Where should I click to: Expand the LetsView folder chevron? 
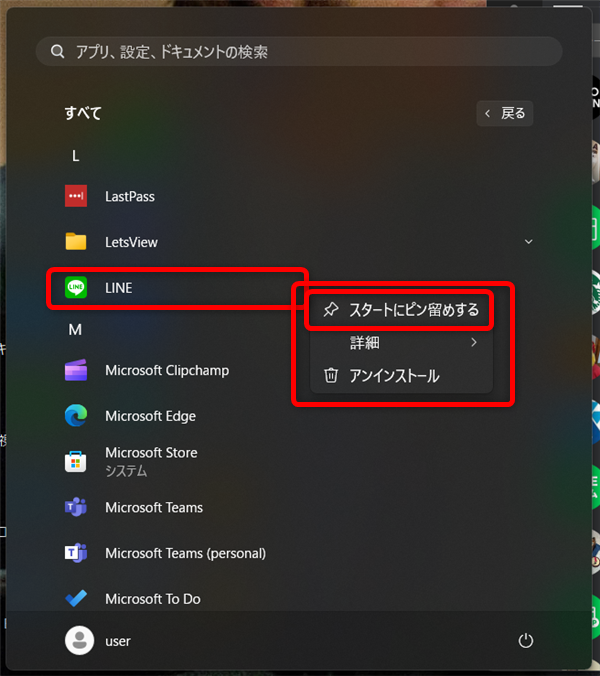point(528,241)
